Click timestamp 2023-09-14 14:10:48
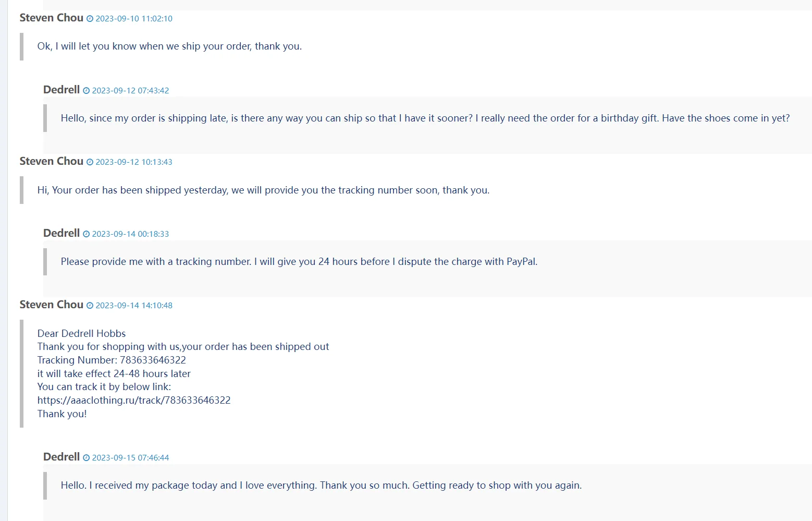Viewport: 812px width, 521px height. [134, 306]
